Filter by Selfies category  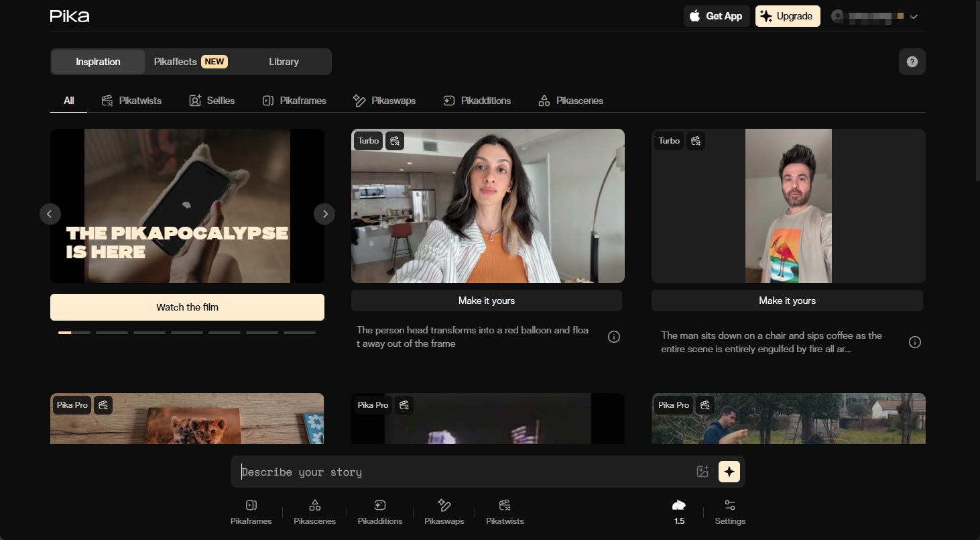point(212,101)
